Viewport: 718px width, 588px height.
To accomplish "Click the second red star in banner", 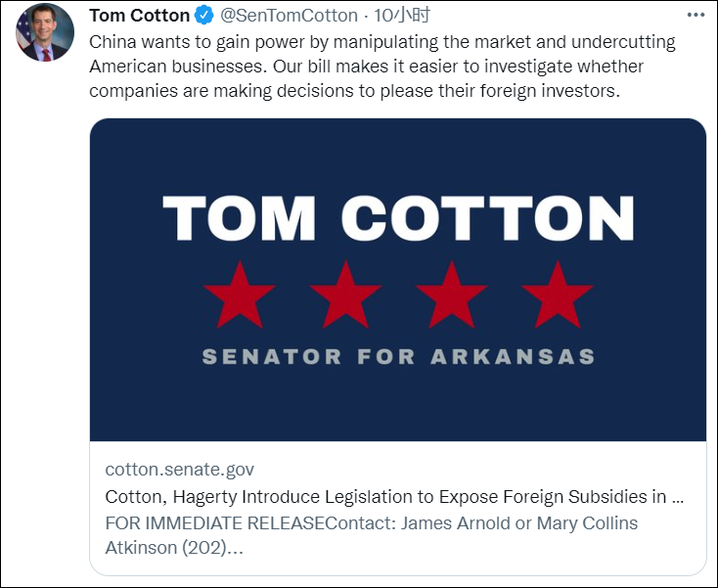I will (x=344, y=294).
